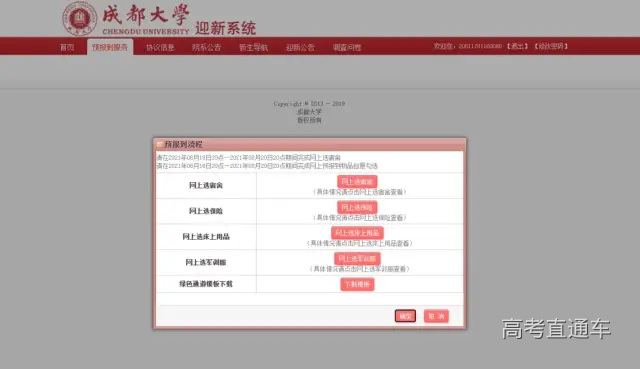Open the 协议信息 menu item
The height and width of the screenshot is (369, 640).
tap(160, 47)
